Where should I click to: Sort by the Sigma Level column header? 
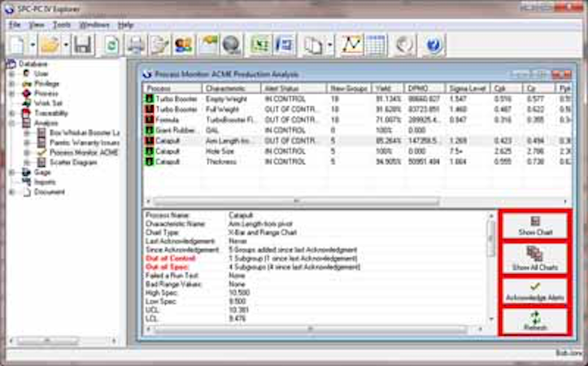point(468,89)
